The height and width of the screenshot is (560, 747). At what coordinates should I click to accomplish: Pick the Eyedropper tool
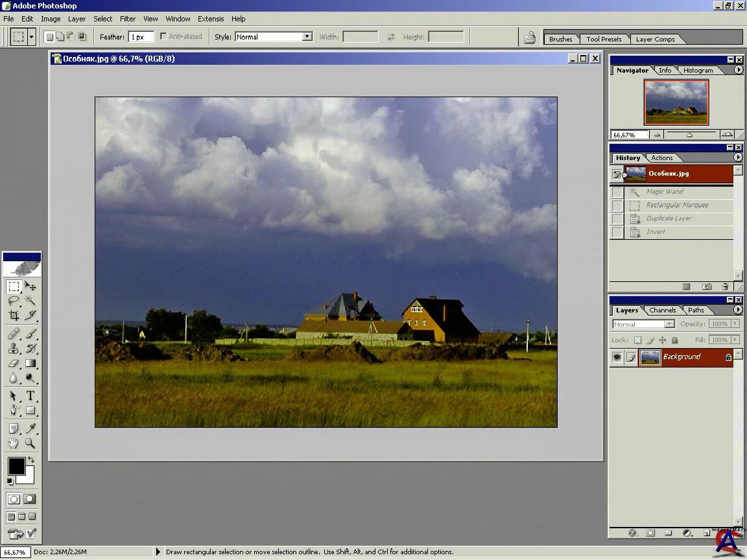click(30, 428)
